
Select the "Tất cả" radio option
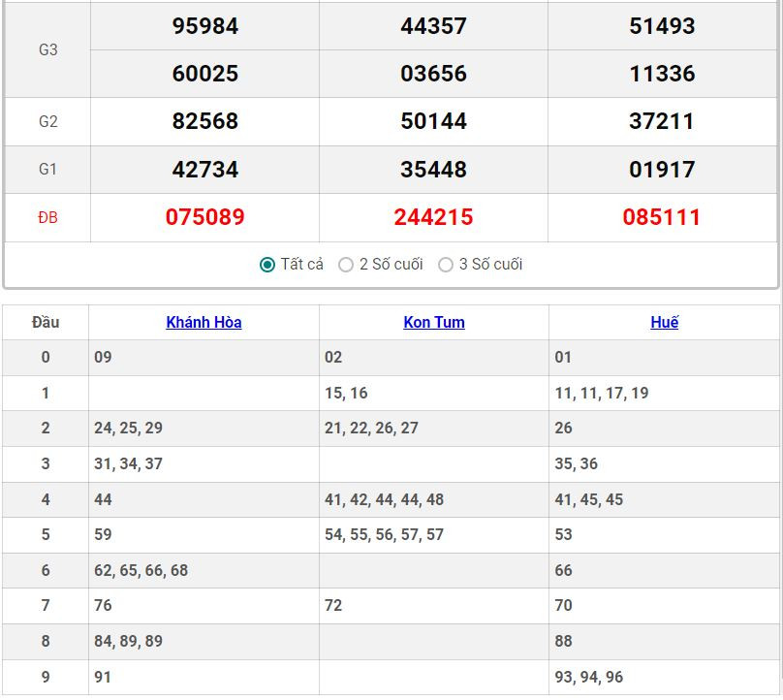pyautogui.click(x=267, y=265)
